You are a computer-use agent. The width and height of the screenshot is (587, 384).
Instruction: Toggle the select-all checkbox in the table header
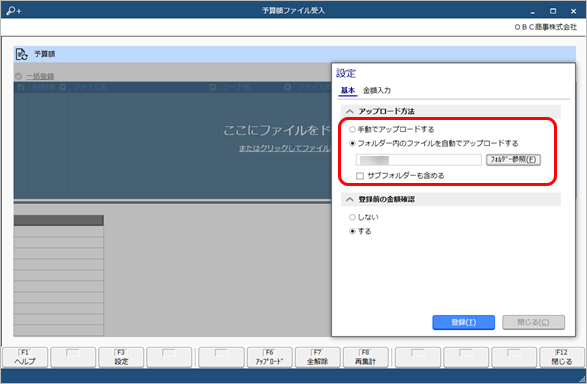tap(21, 87)
